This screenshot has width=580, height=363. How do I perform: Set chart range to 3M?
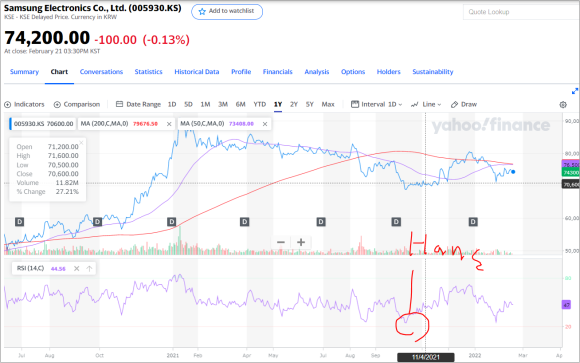click(223, 104)
